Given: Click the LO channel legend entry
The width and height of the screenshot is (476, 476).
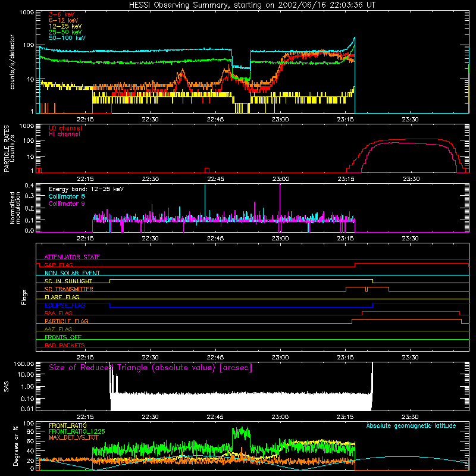Looking at the screenshot, I should pyautogui.click(x=65, y=128).
